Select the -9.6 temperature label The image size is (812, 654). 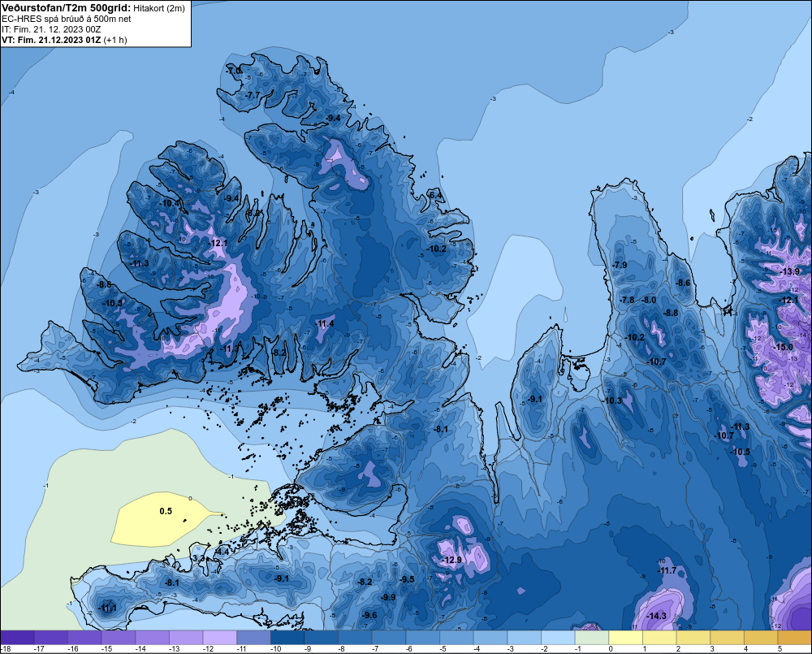369,616
